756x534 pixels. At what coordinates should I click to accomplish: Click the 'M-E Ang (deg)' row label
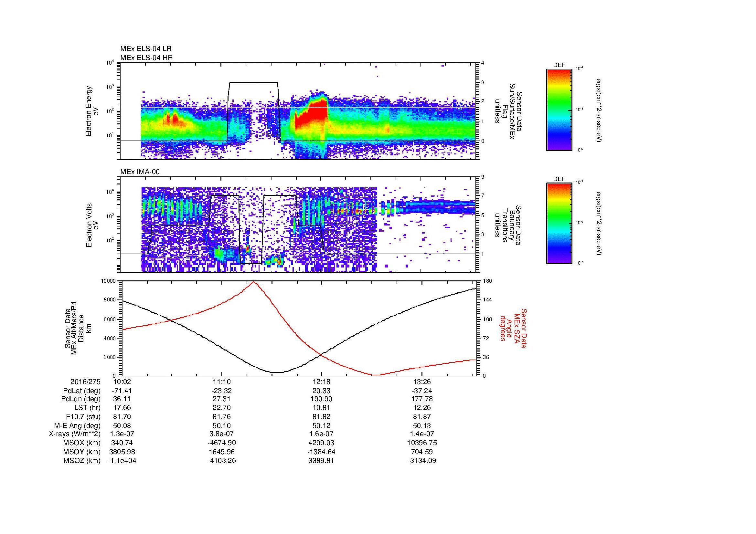pos(77,426)
